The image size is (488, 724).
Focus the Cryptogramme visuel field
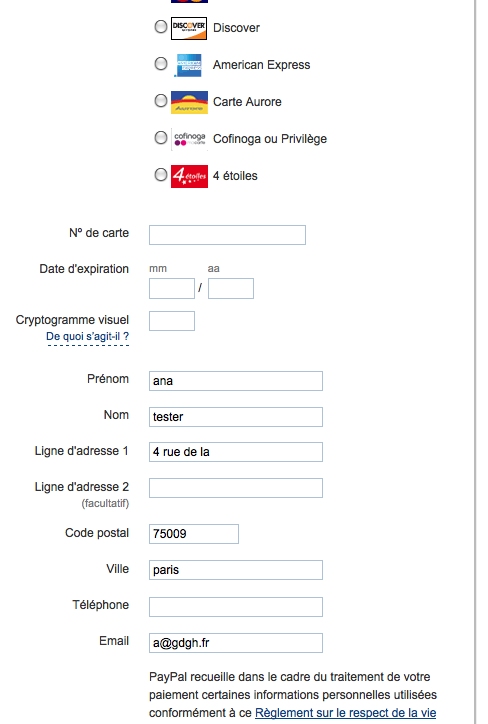pyautogui.click(x=172, y=321)
